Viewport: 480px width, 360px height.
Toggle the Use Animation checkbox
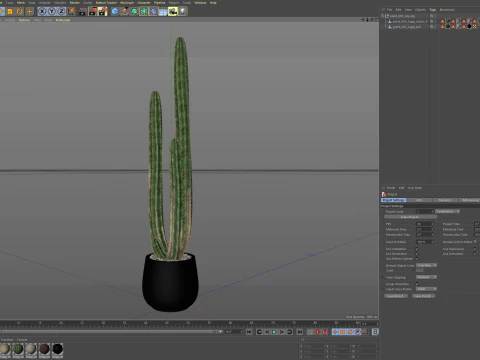[x=417, y=249]
